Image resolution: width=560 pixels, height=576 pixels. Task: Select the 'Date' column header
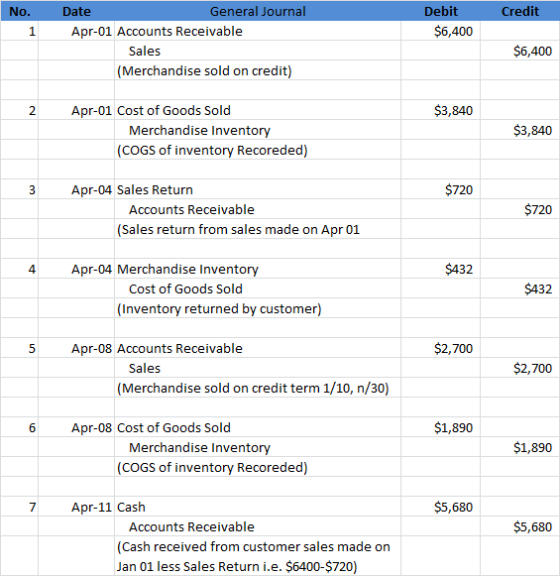(76, 11)
